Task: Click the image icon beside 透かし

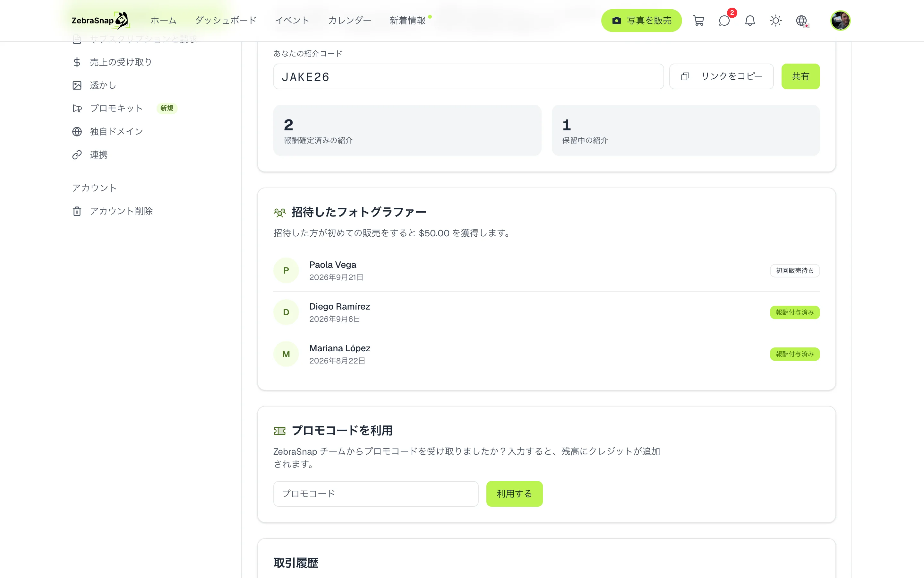Action: [77, 85]
